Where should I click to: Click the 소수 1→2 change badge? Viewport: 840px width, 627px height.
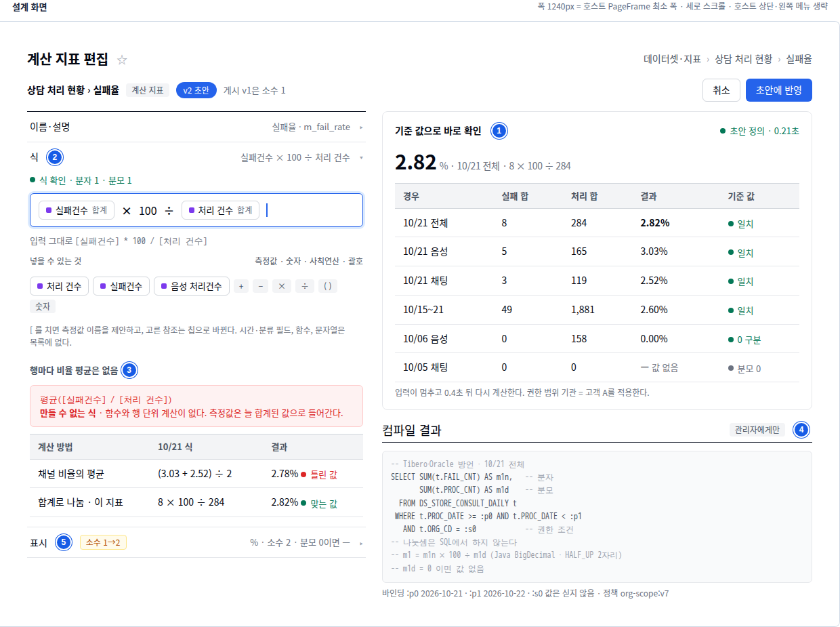click(103, 542)
